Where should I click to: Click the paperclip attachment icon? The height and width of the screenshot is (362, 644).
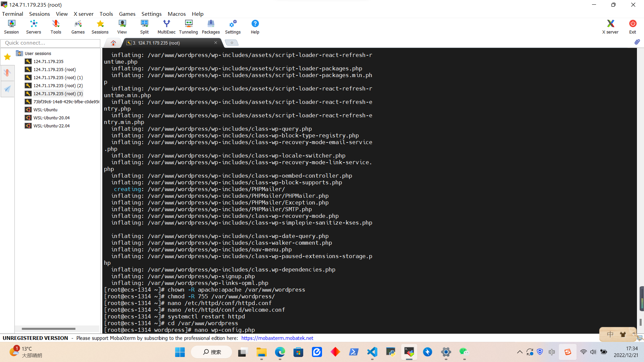(x=637, y=42)
